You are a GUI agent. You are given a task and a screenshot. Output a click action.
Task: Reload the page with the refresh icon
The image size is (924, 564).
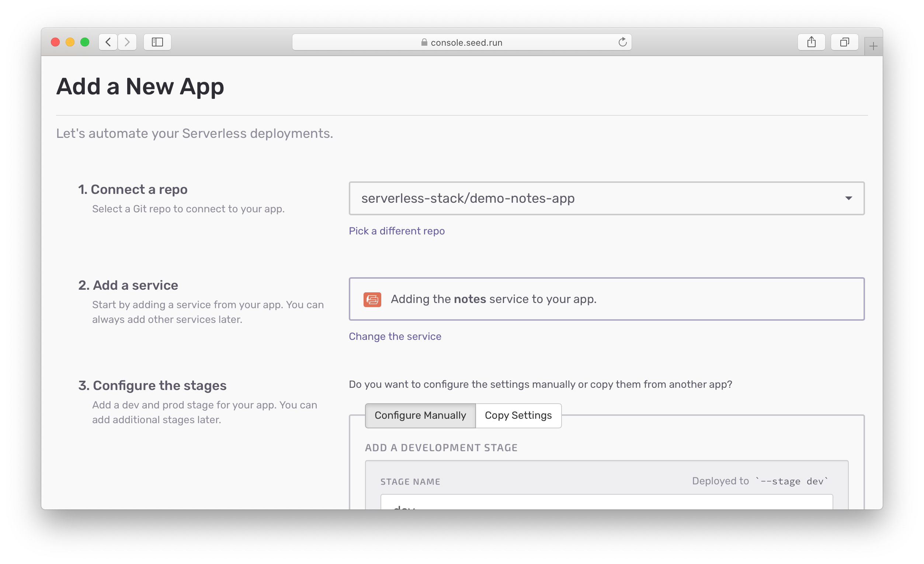[622, 42]
